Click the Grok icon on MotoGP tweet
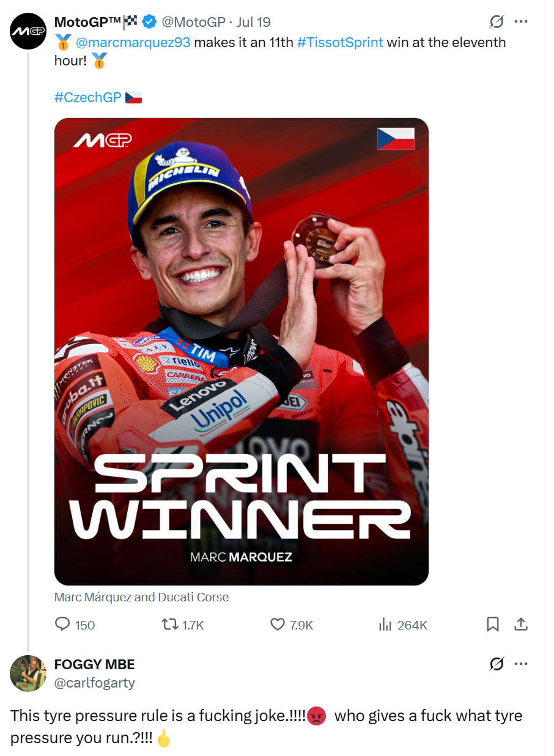Image resolution: width=554 pixels, height=756 pixels. (x=497, y=22)
